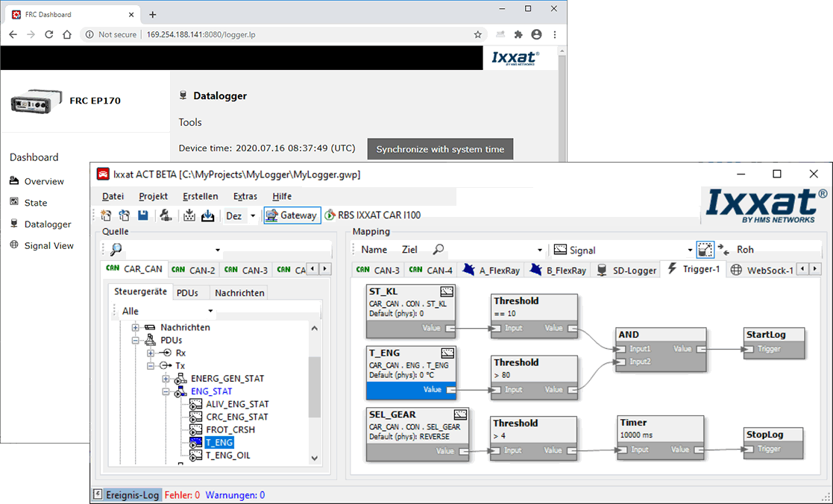Toggle the Name filter in Mapping toolbar
The width and height of the screenshot is (833, 504).
374,250
